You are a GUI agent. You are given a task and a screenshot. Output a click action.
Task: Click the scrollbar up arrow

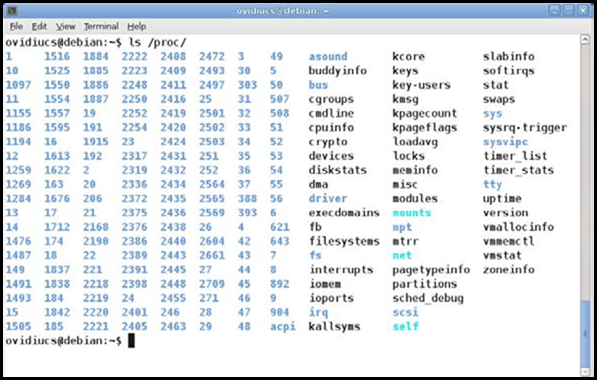(585, 39)
